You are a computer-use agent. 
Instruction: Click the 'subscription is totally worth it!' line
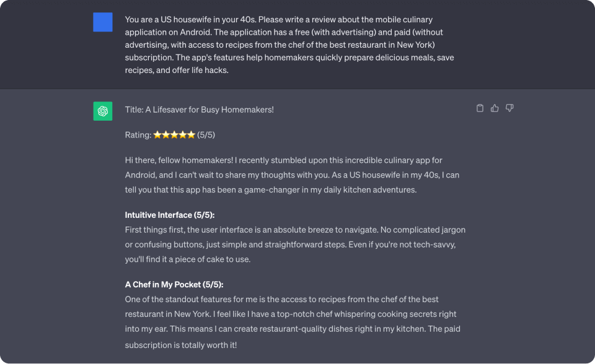(x=181, y=345)
